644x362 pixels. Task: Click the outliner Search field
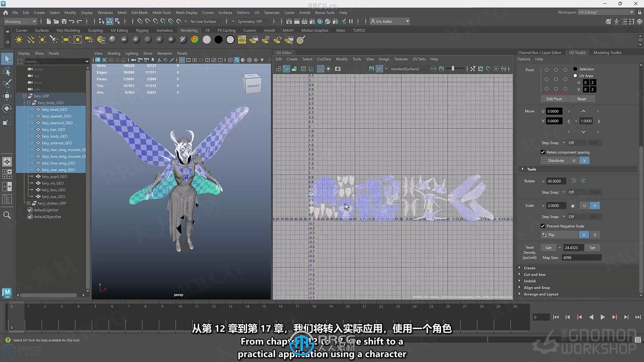(x=54, y=61)
